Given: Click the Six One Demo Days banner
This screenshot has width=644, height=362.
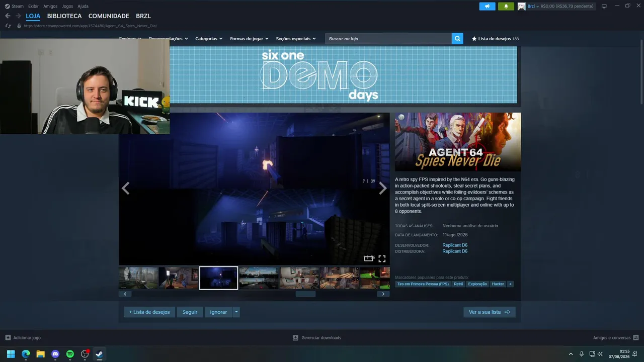Looking at the screenshot, I should coord(343,75).
